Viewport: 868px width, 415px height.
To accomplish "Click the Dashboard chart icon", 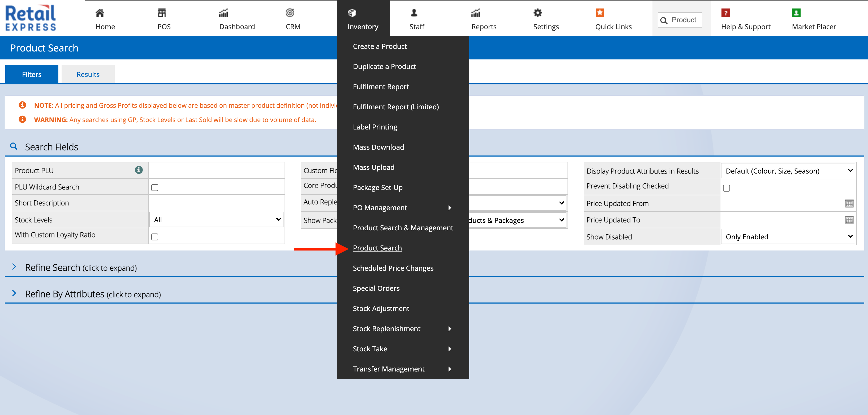I will click(x=224, y=13).
